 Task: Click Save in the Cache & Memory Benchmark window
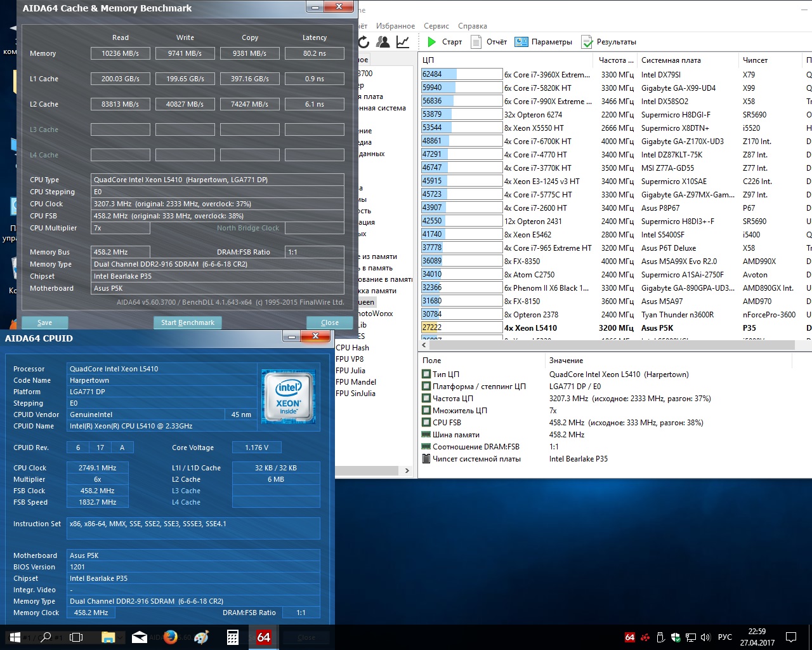(44, 322)
